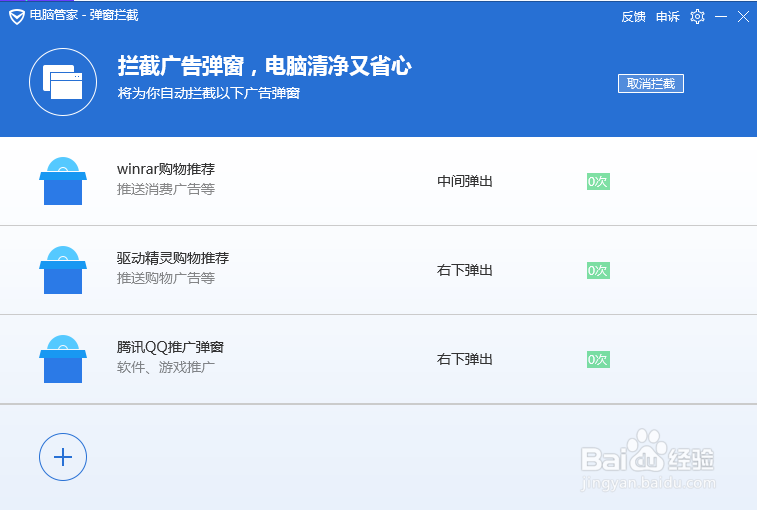Click the popup windows circle icon
Screen dimensions: 757x510
point(63,82)
